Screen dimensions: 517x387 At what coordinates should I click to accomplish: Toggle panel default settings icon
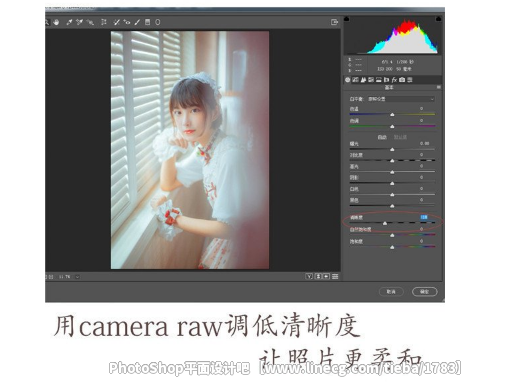(335, 276)
